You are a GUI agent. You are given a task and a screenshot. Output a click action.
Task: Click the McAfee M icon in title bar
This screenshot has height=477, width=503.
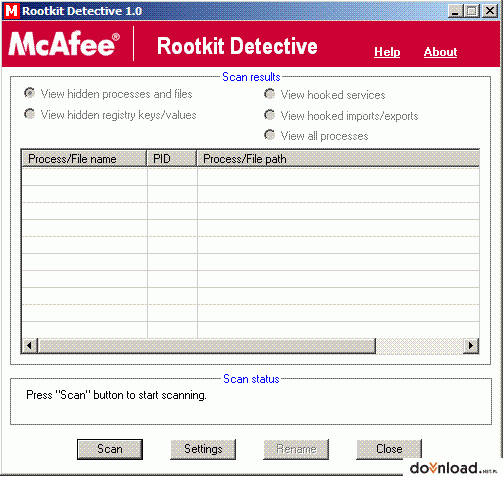pyautogui.click(x=12, y=11)
